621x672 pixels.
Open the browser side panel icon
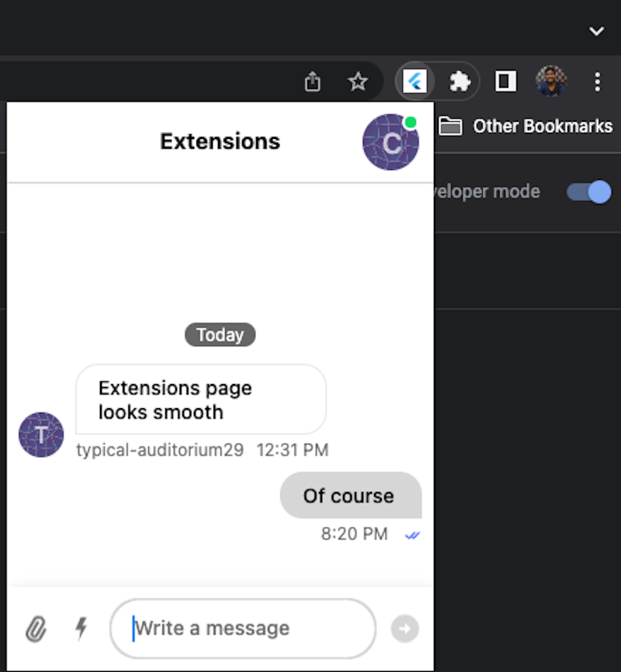(505, 81)
